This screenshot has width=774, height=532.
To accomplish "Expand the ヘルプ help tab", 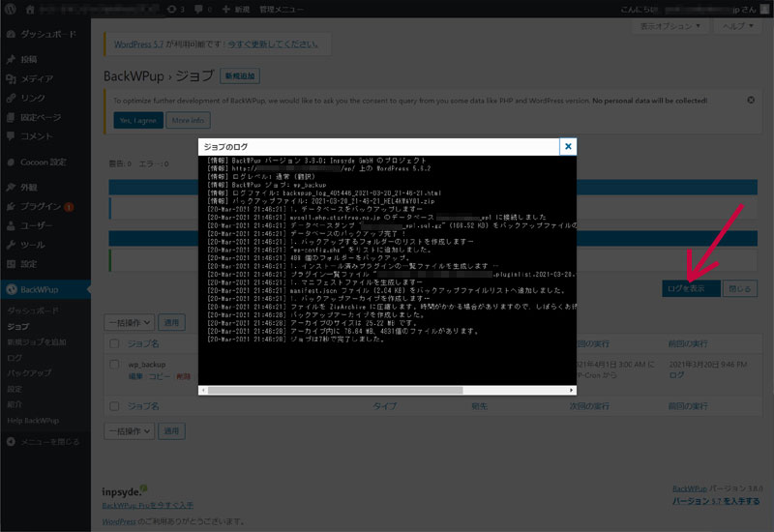I will click(737, 26).
